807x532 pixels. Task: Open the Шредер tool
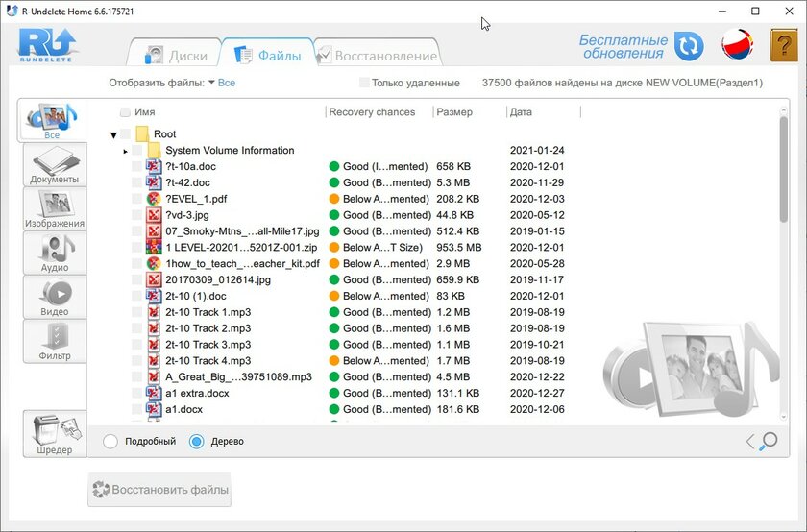[55, 434]
